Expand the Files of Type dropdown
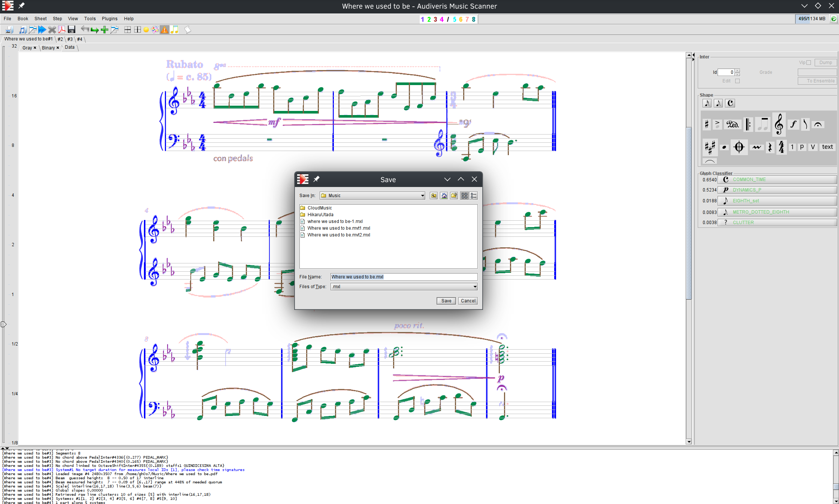Screen dimensions: 839x504 click(475, 287)
